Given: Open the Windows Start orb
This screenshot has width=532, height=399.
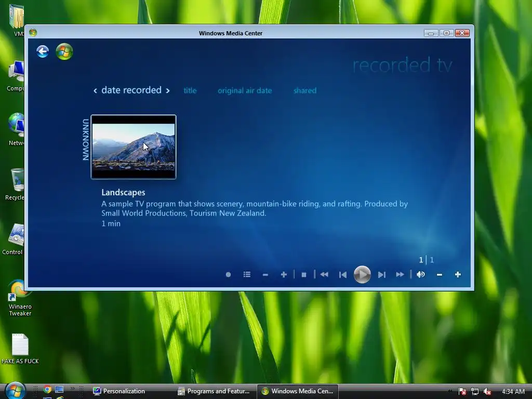Looking at the screenshot, I should pos(15,391).
